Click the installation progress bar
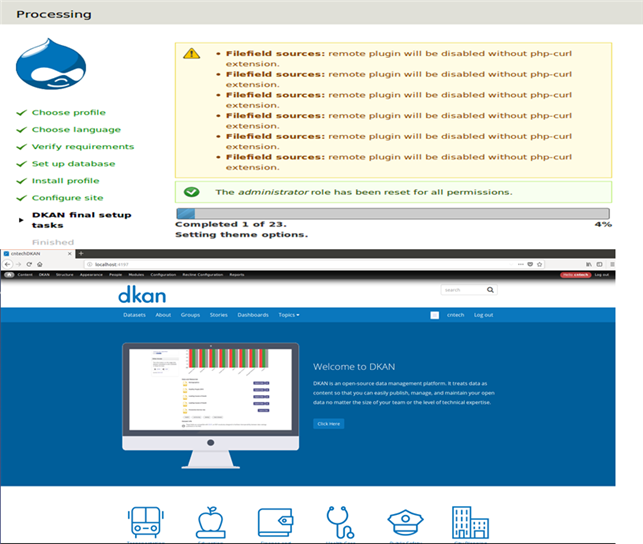Image resolution: width=643 pixels, height=544 pixels. (x=393, y=214)
